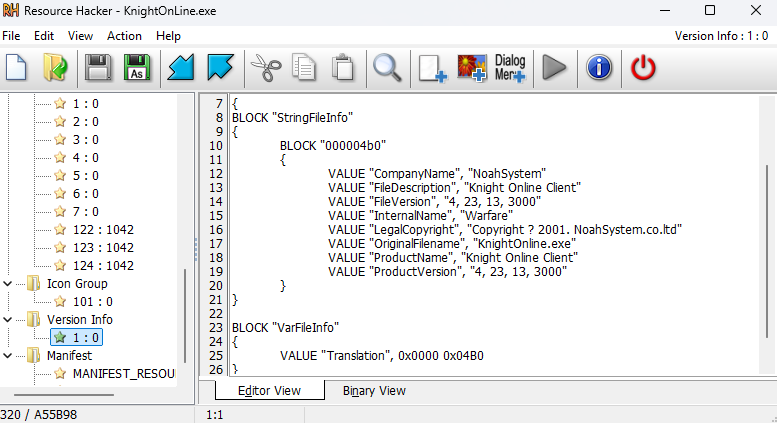Open a file with folder icon
Viewport: 777px width, 423px height.
tap(55, 67)
